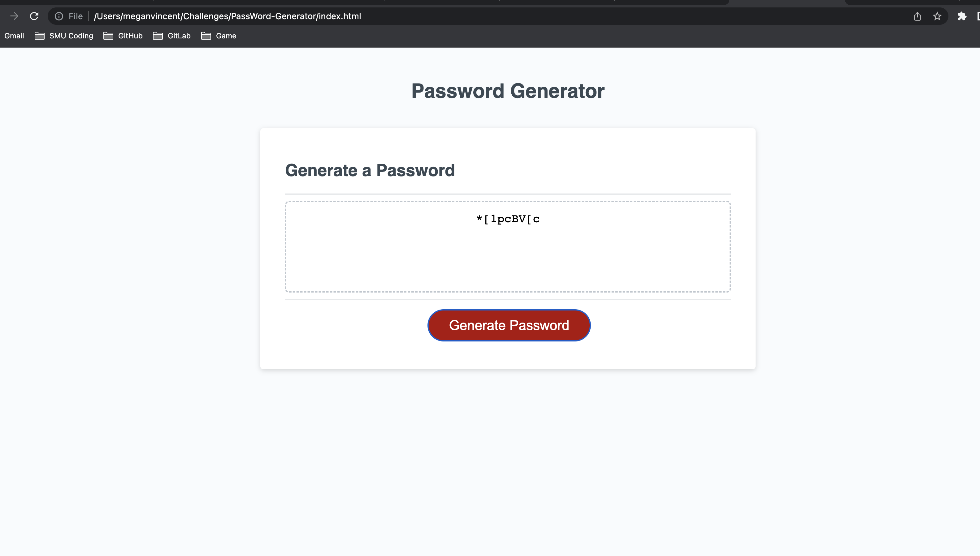980x556 pixels.
Task: Open the browser Extensions puzzle icon
Action: 962,16
